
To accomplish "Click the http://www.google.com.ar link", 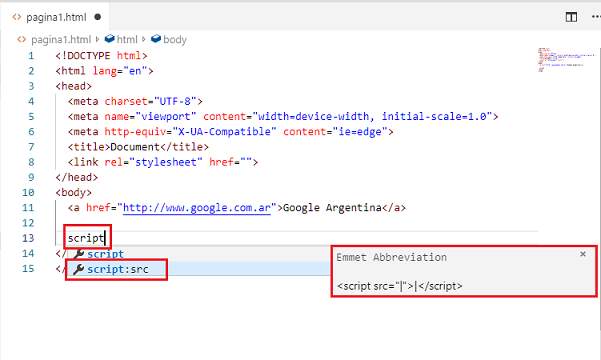I will coord(197,208).
